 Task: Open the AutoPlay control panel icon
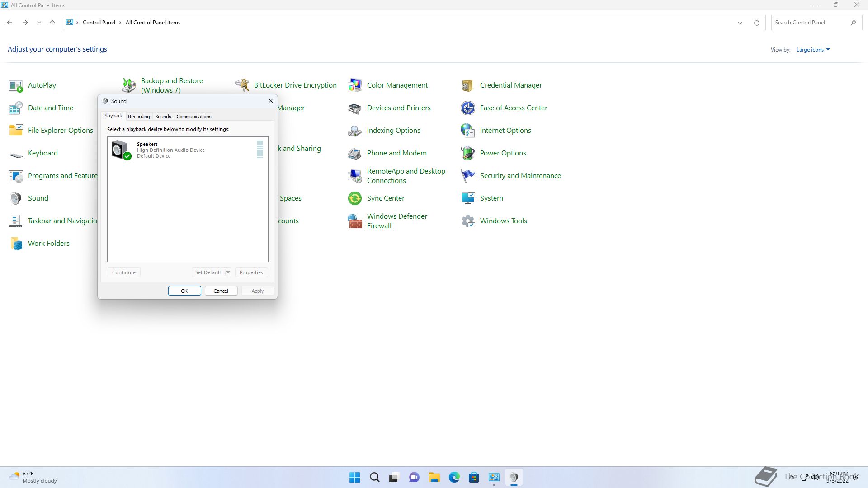[16, 85]
